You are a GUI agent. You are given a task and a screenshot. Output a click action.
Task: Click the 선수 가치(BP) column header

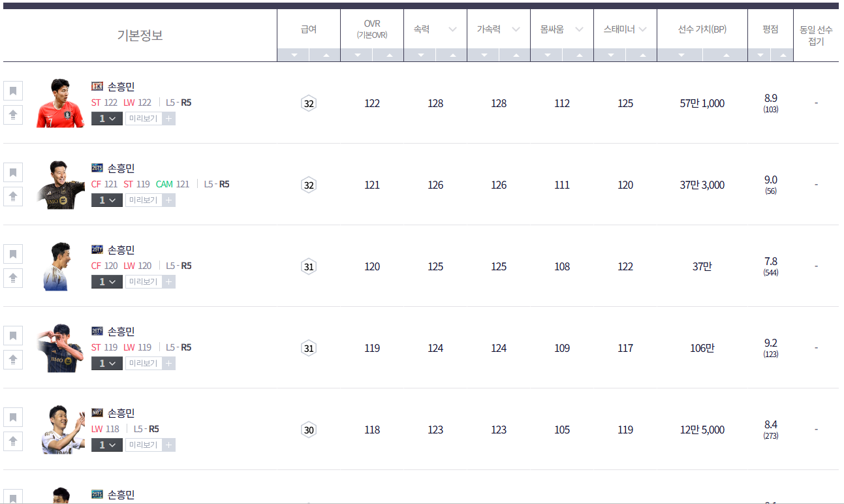pos(702,29)
